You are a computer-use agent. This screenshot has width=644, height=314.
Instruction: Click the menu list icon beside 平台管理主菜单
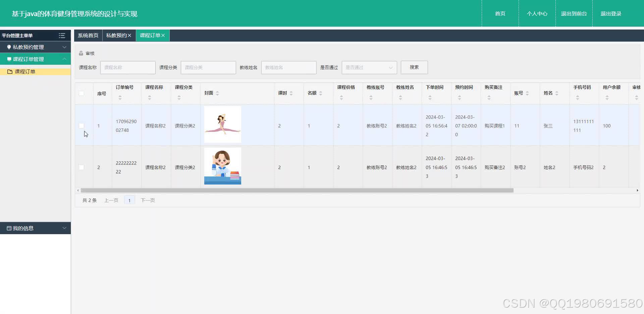click(x=62, y=36)
